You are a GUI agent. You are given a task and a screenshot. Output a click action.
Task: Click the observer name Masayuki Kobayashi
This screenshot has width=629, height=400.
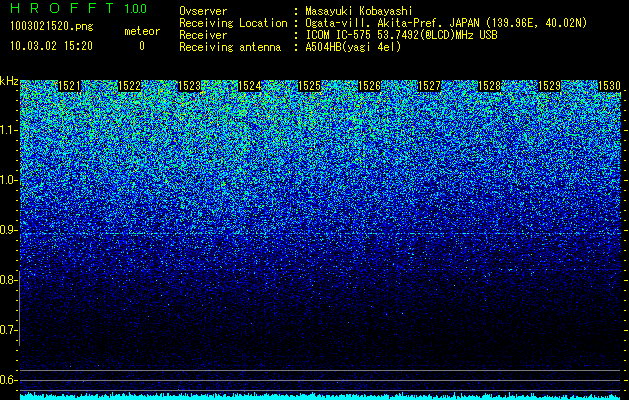[358, 11]
